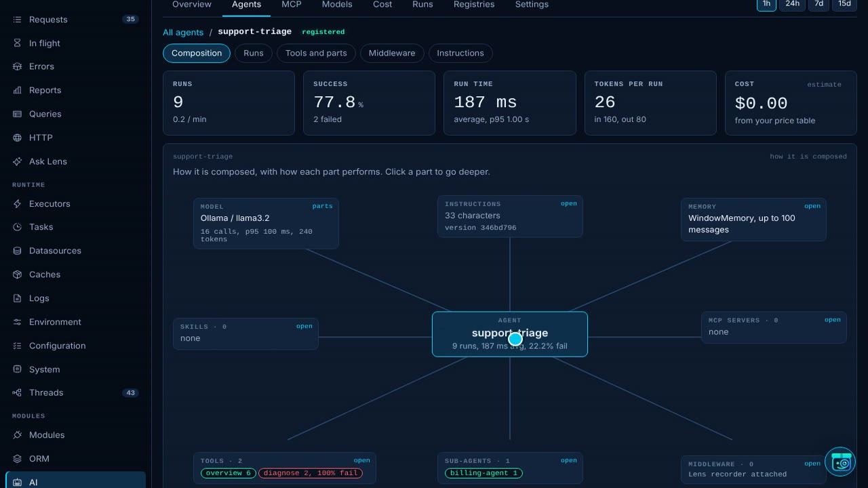Open the Models tab

(x=337, y=5)
